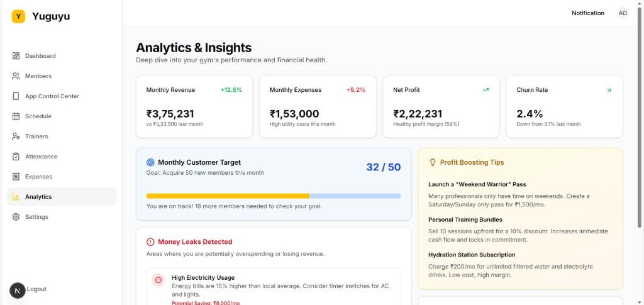This screenshot has height=305, width=644.
Task: Go to the Expenses page label
Action: pyautogui.click(x=38, y=177)
